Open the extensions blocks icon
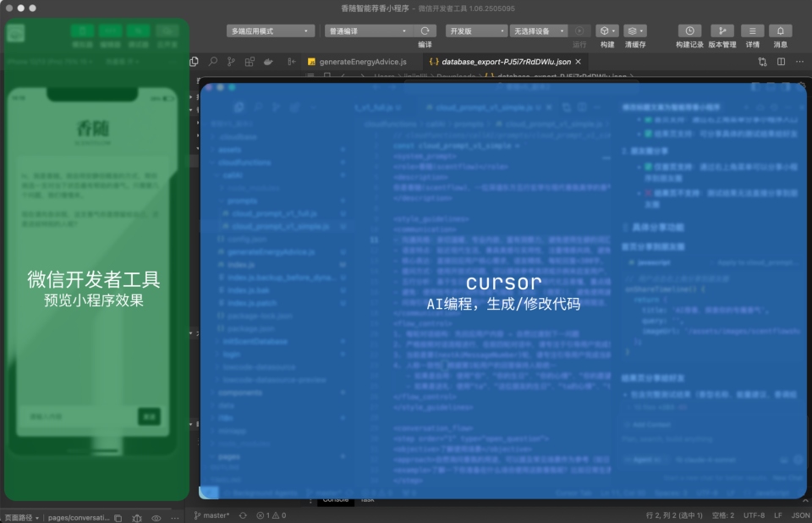 click(250, 62)
